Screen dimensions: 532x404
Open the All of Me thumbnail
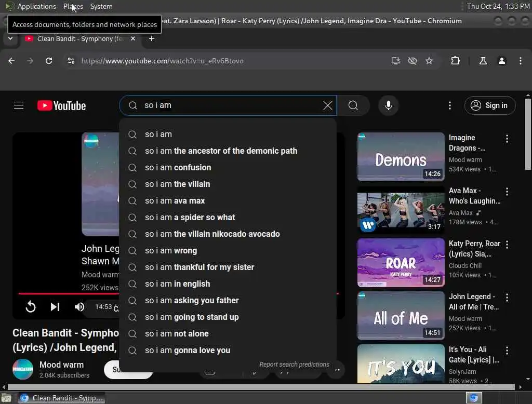click(401, 316)
